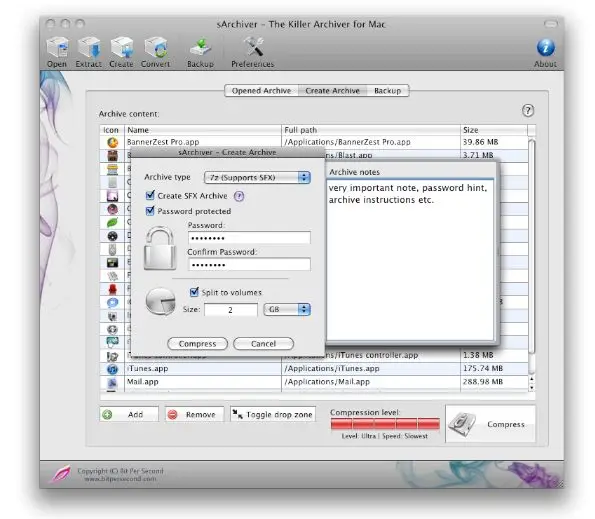Sort by the Name column header
Screen dimensions: 595x519
tap(203, 130)
